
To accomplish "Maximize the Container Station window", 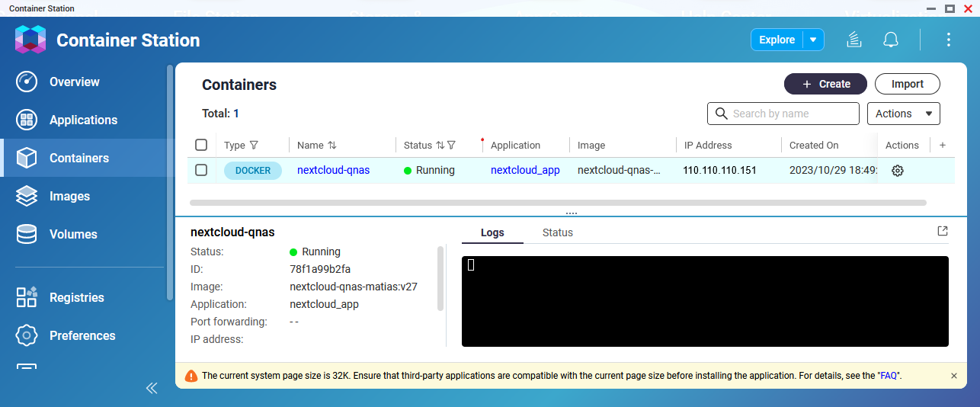I will click(950, 8).
